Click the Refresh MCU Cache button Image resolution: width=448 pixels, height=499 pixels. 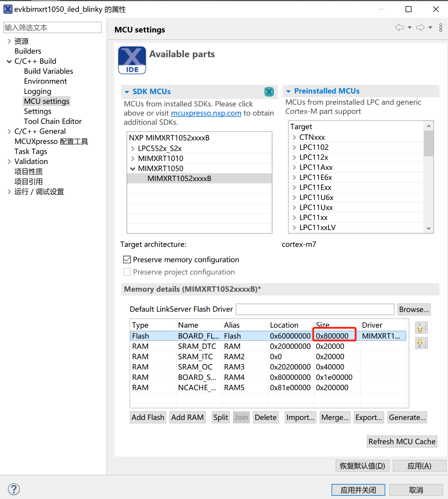402,442
